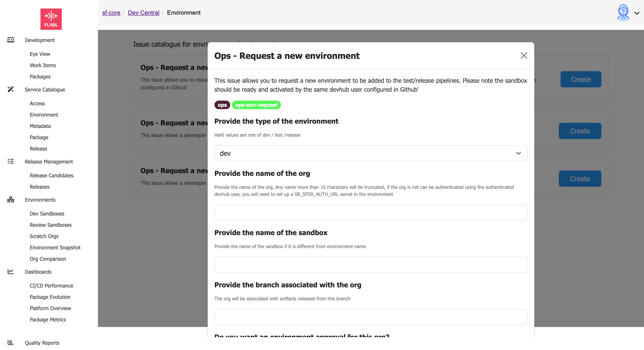Click the Development section laptop icon
Screen dimensions: 644x350
[x=10, y=40]
